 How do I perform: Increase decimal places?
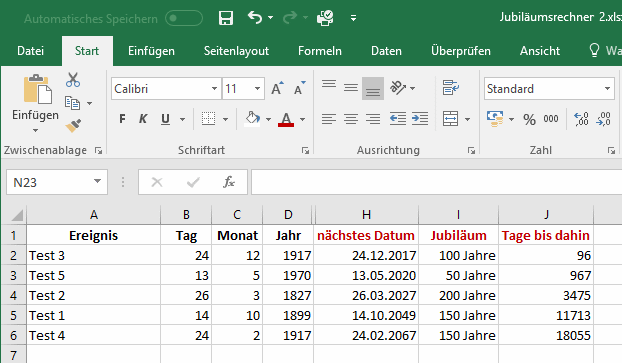[582, 119]
